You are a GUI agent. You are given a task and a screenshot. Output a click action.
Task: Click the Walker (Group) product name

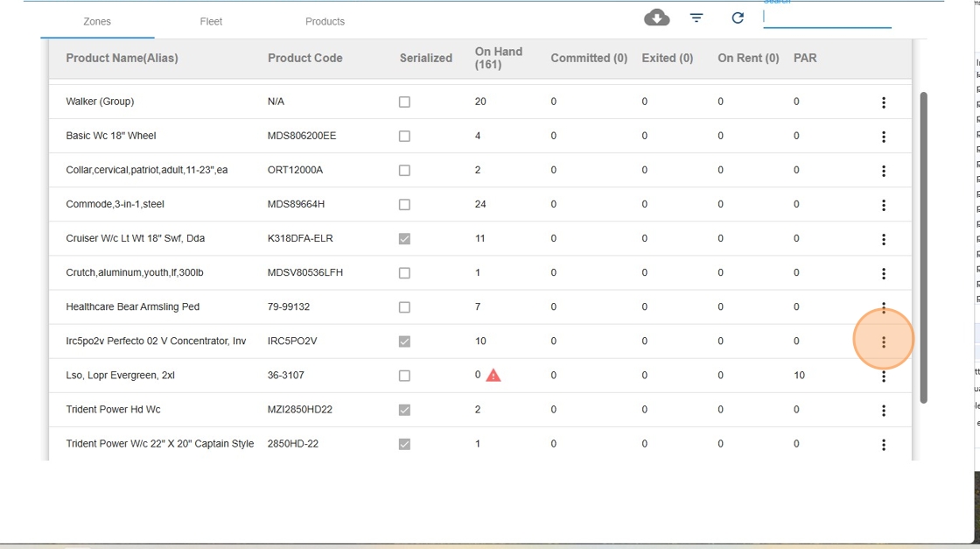point(100,102)
